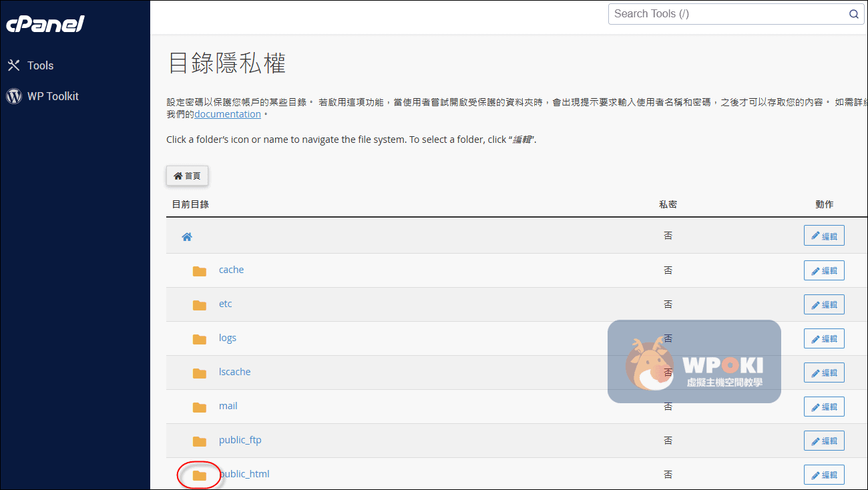Open the cache folder icon
This screenshot has width=868, height=490.
199,270
